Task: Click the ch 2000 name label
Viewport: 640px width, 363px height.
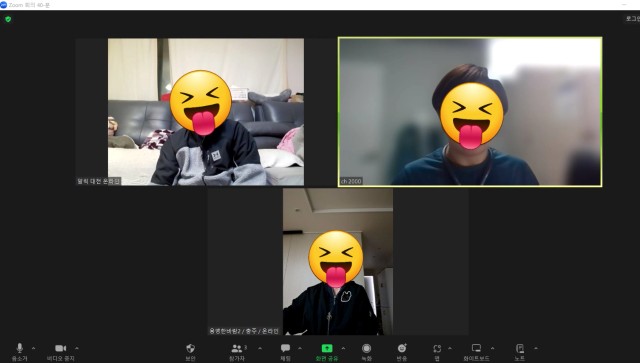Action: pos(351,181)
